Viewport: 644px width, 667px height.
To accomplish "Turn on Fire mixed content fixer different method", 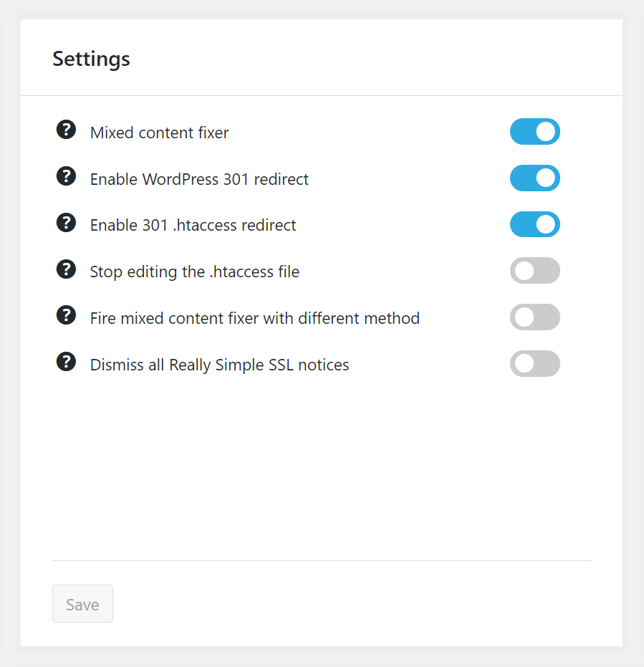I will 534,317.
